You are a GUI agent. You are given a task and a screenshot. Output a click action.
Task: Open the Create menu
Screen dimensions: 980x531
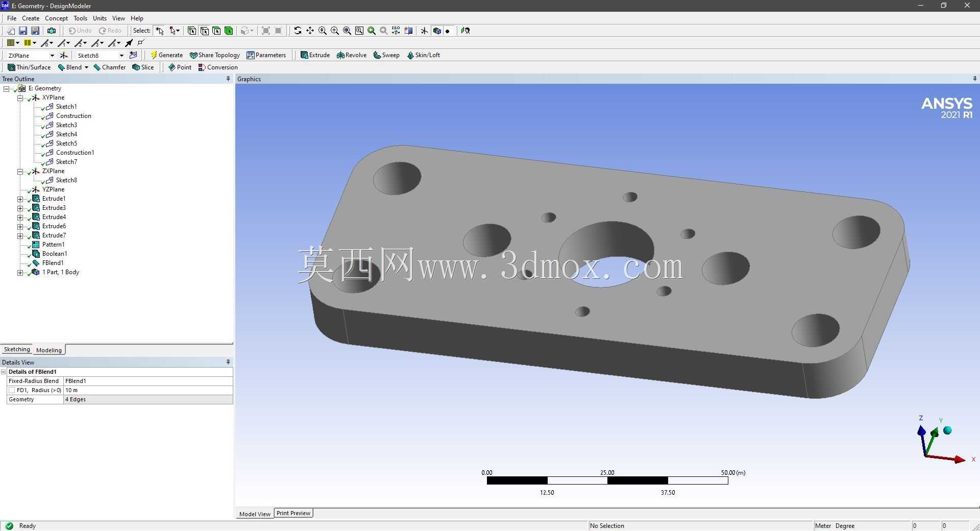31,18
